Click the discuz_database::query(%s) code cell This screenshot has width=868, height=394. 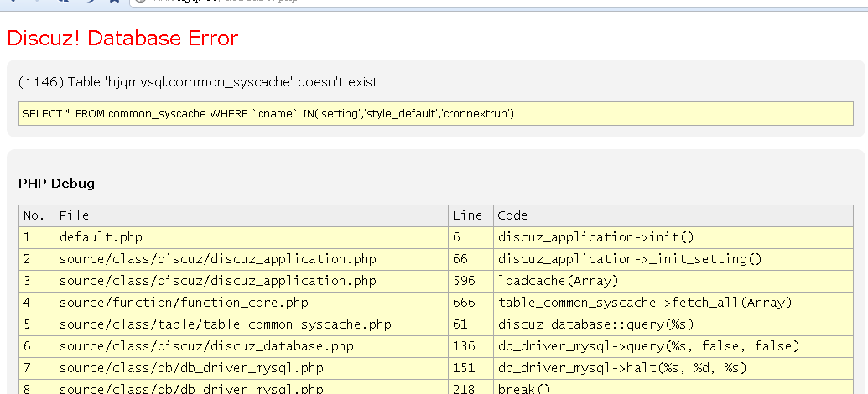click(x=596, y=324)
